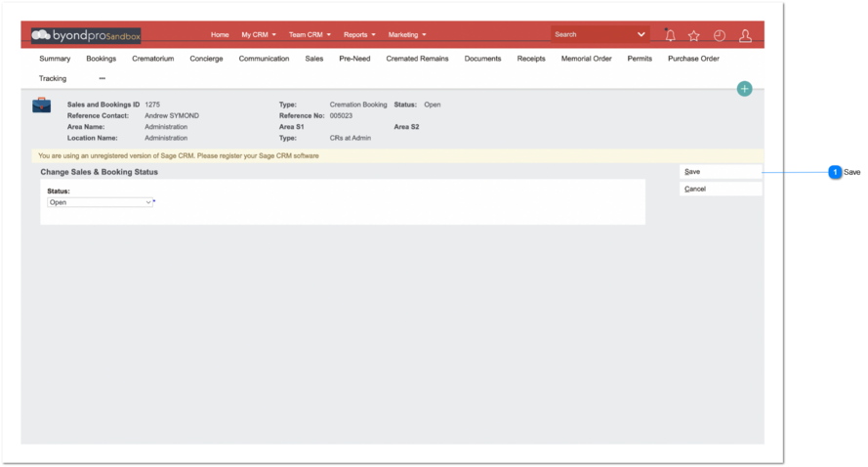Open the Documents tab
Screen dimensions: 868x467
(482, 59)
